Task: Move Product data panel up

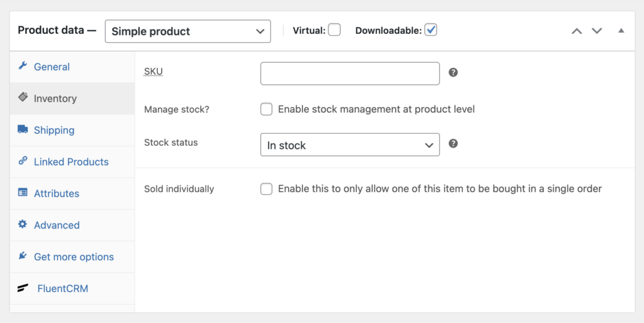Action: (577, 31)
